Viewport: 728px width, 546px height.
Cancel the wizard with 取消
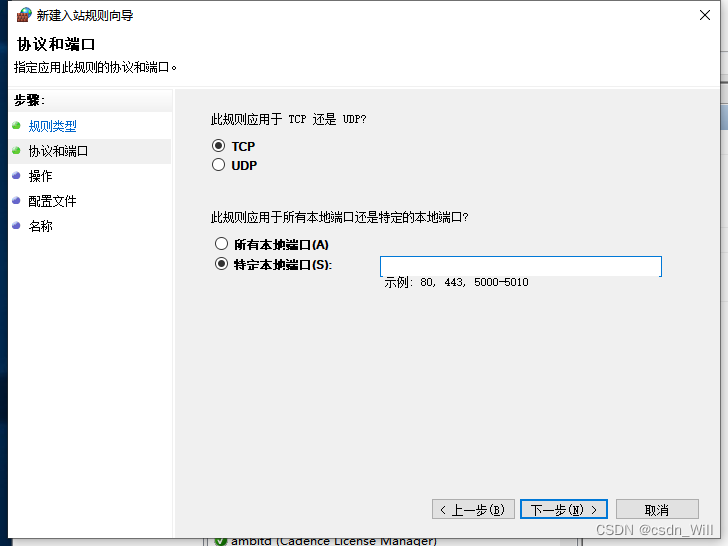(657, 509)
